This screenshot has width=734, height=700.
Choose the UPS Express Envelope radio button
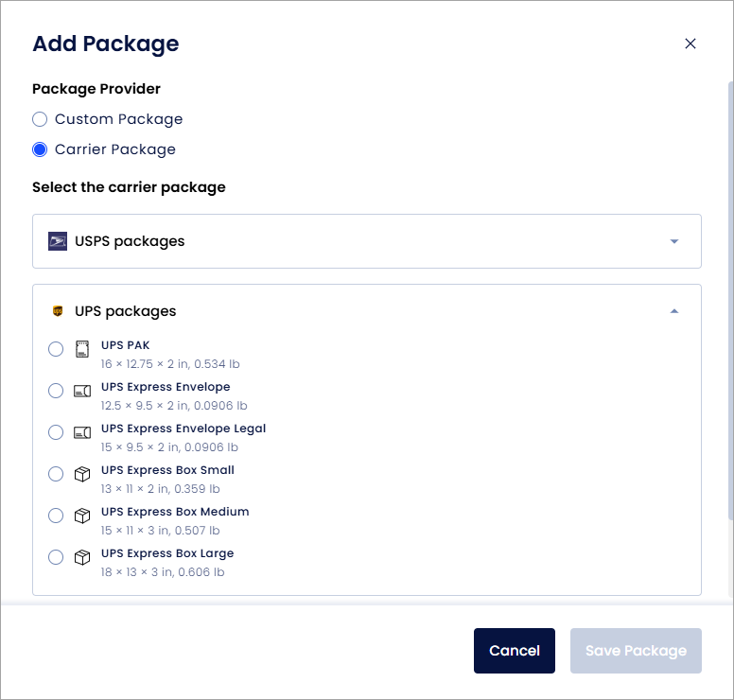(x=56, y=391)
